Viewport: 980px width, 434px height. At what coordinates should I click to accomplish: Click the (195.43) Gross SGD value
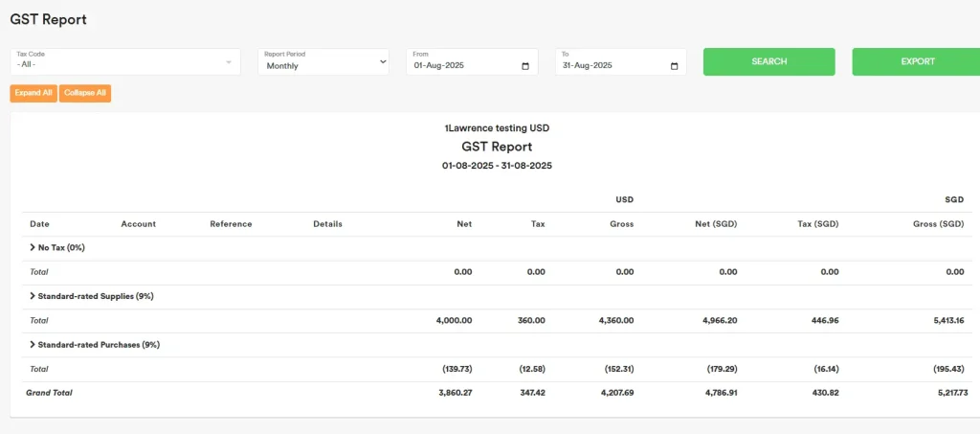(x=949, y=369)
